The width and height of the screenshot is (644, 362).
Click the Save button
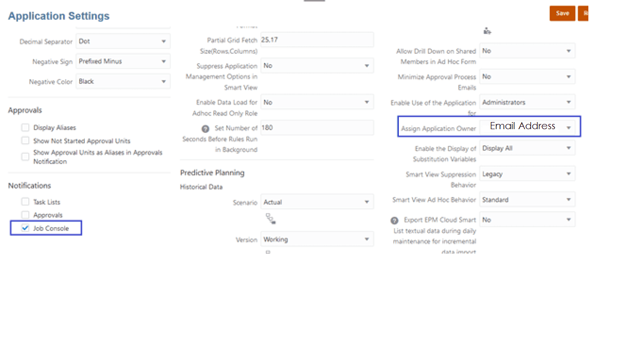pyautogui.click(x=562, y=14)
